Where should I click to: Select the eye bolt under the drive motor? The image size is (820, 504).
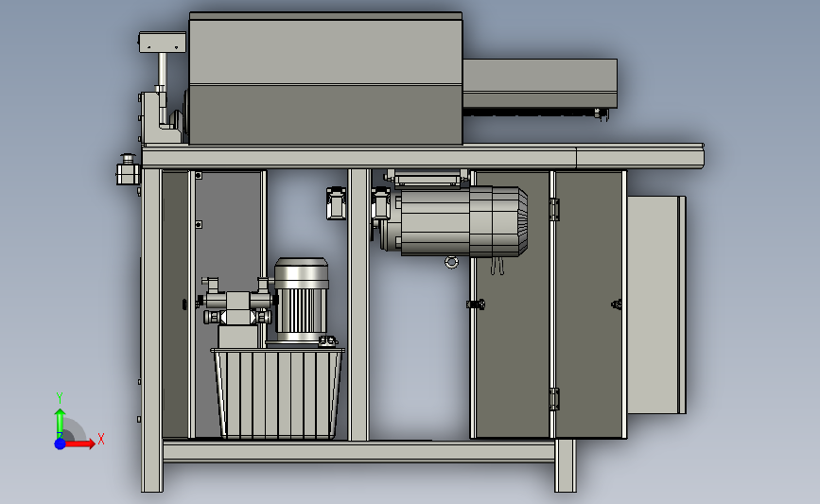click(452, 262)
